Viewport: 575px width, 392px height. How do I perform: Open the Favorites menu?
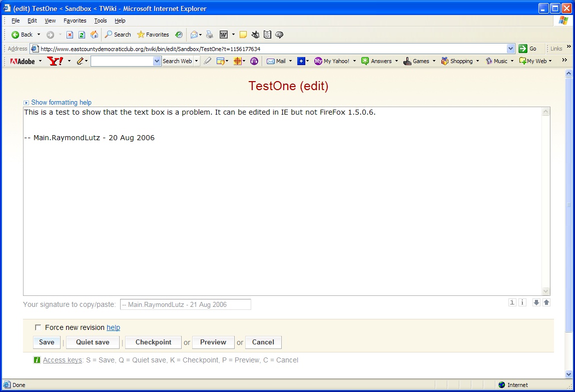[x=75, y=21]
